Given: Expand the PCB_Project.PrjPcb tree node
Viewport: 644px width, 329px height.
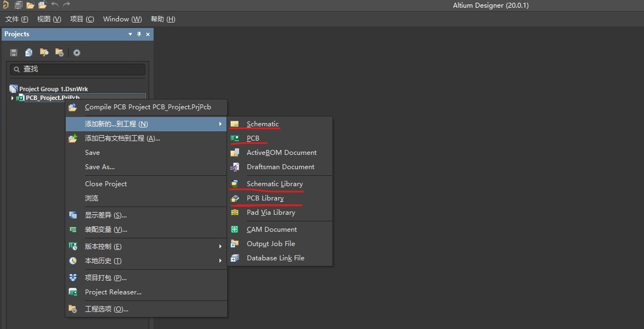Looking at the screenshot, I should (12, 98).
